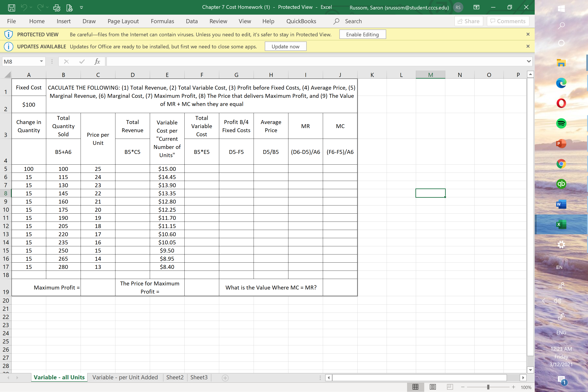Open the Name Box dropdown
The height and width of the screenshot is (392, 588).
pos(41,61)
